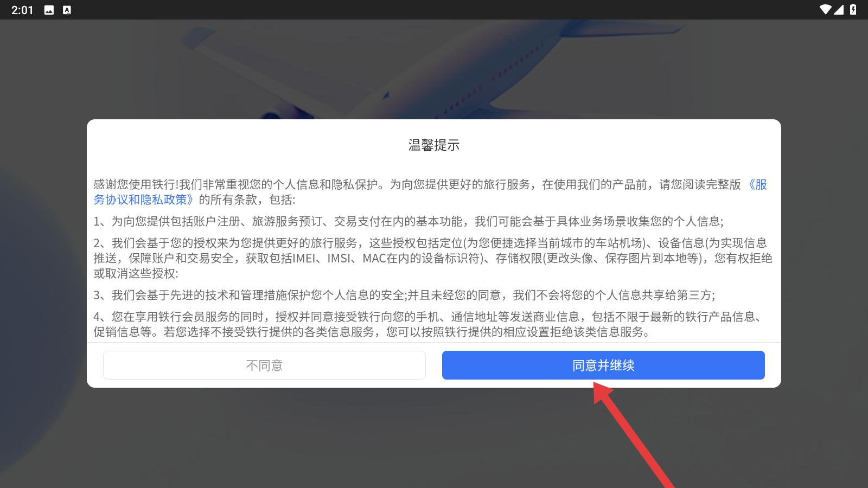Screen dimensions: 868x488
Task: Decline by tapping the 不同意 button
Action: (x=264, y=365)
